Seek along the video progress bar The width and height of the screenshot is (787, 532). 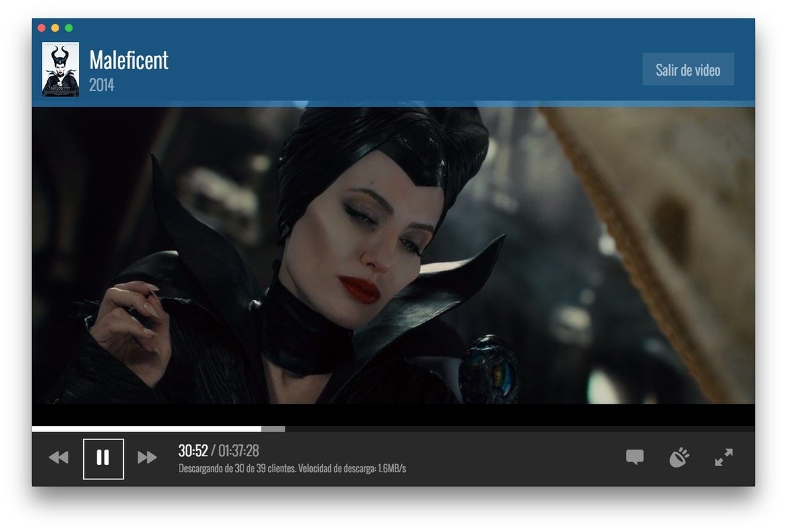(x=393, y=429)
